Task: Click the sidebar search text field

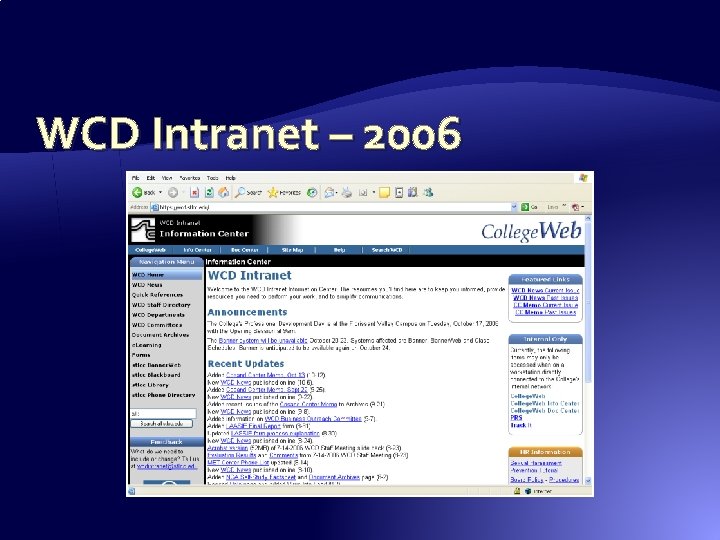Action: pos(163,413)
